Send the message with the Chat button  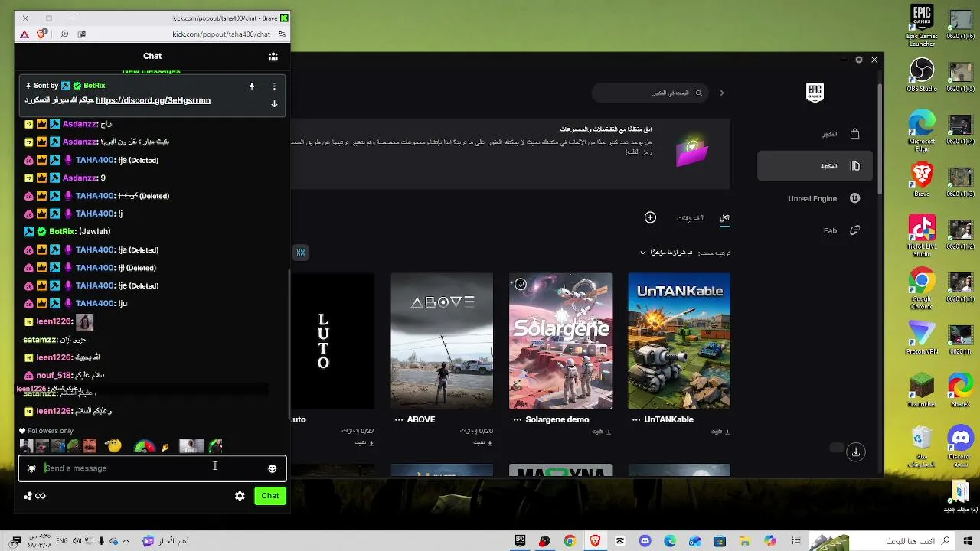click(x=270, y=496)
